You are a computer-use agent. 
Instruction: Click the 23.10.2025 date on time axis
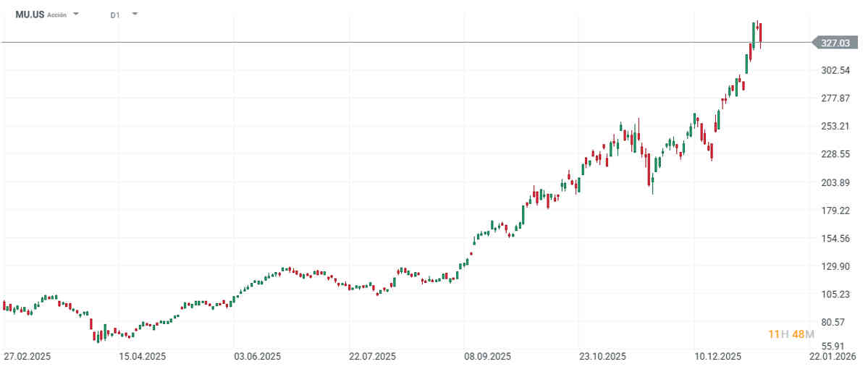[x=602, y=356]
